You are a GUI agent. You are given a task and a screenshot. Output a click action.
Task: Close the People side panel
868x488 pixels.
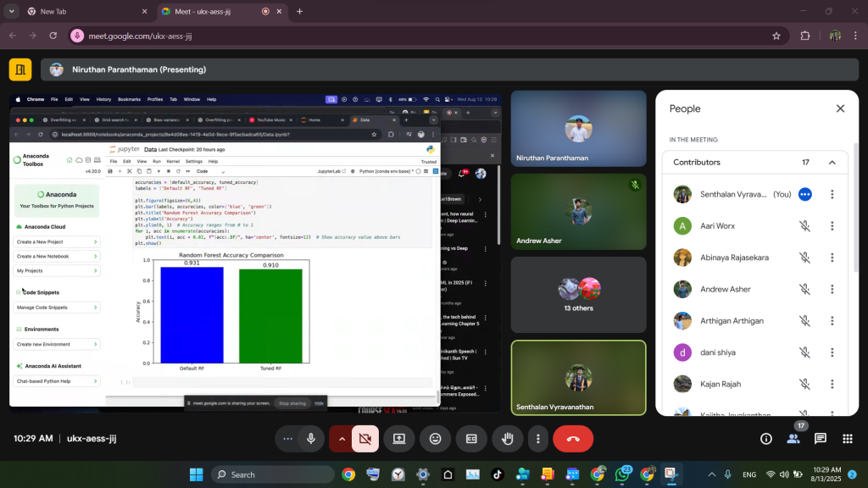click(x=840, y=108)
